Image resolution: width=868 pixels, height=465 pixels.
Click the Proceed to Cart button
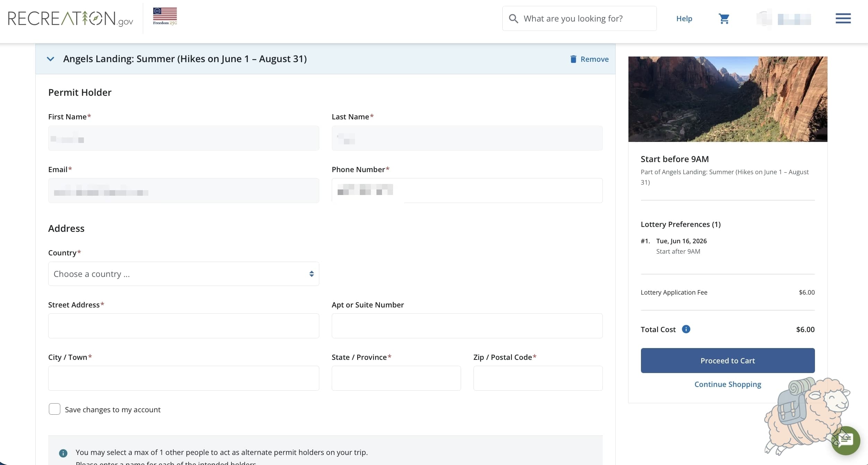(728, 361)
